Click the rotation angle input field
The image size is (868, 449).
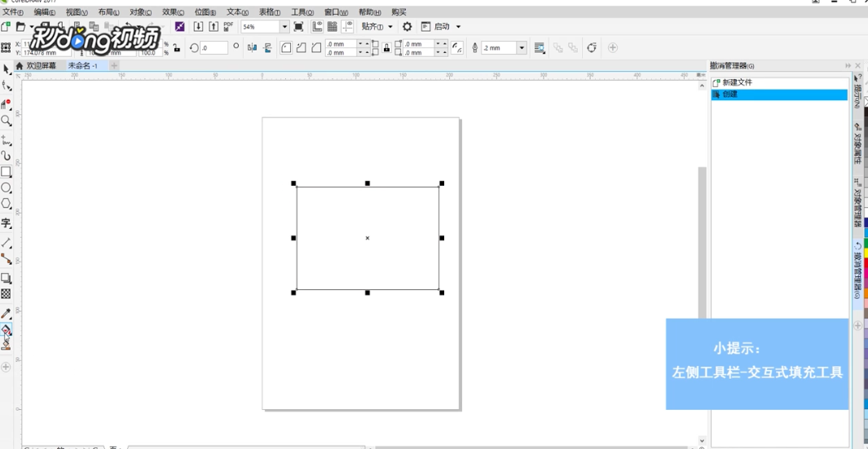tap(214, 48)
